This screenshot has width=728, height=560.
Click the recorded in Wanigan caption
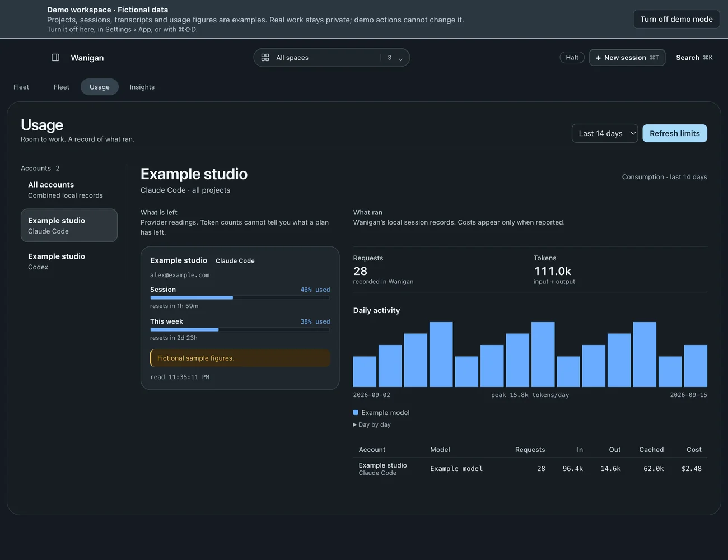coord(383,282)
